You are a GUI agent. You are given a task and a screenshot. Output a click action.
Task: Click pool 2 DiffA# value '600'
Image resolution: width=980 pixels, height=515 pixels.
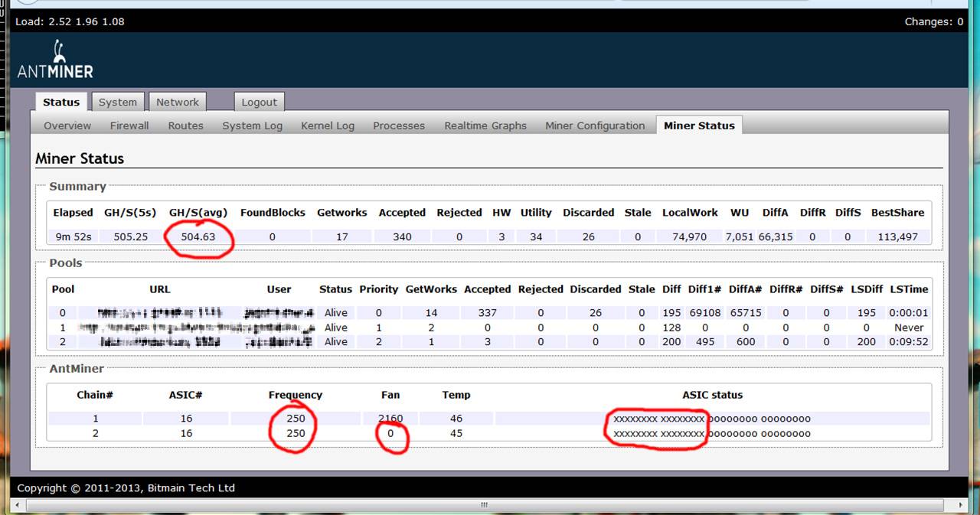tap(746, 342)
